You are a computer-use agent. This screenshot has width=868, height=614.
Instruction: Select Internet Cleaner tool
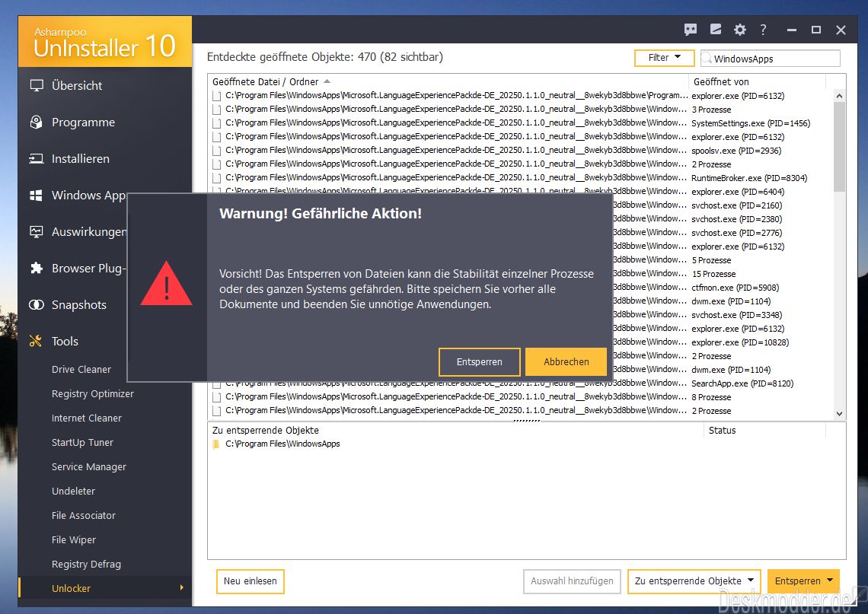[86, 418]
